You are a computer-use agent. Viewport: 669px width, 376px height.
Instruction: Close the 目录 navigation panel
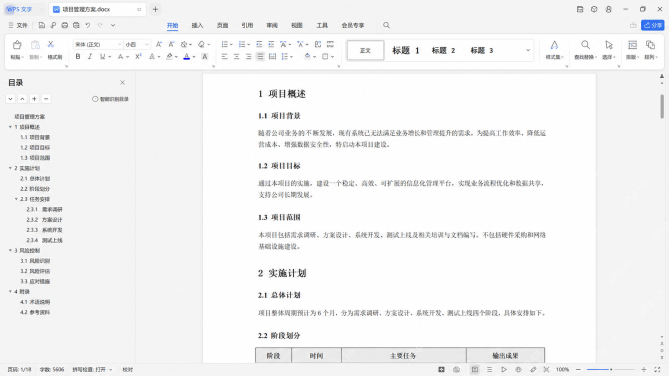tap(122, 82)
